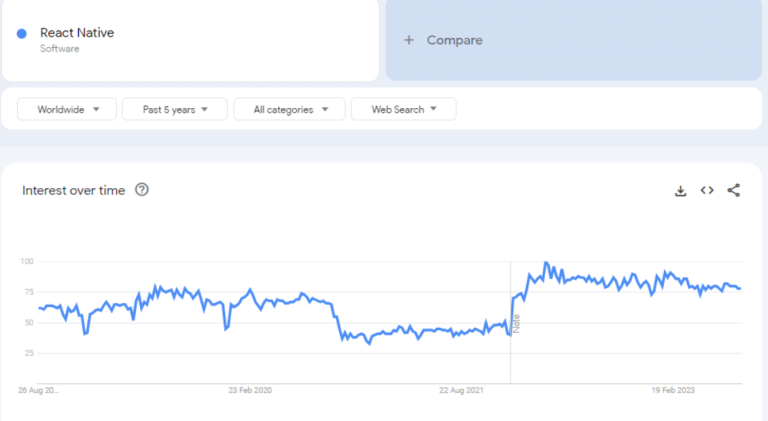Download the chart data as CSV

pyautogui.click(x=681, y=191)
